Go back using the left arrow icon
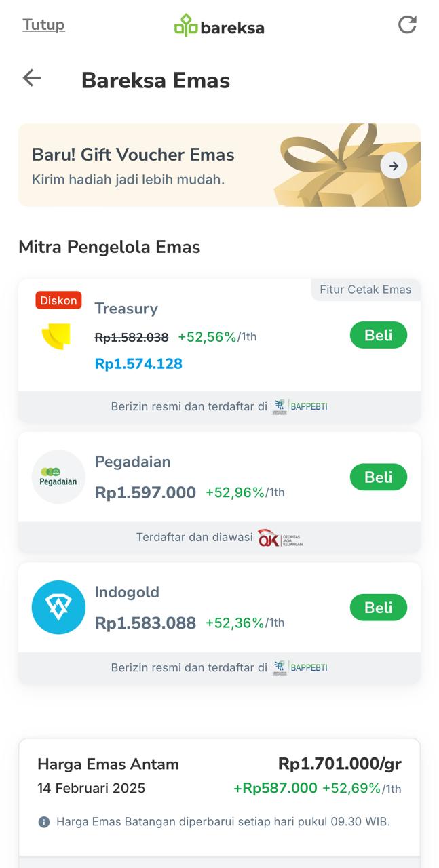This screenshot has height=868, width=439. tap(32, 78)
